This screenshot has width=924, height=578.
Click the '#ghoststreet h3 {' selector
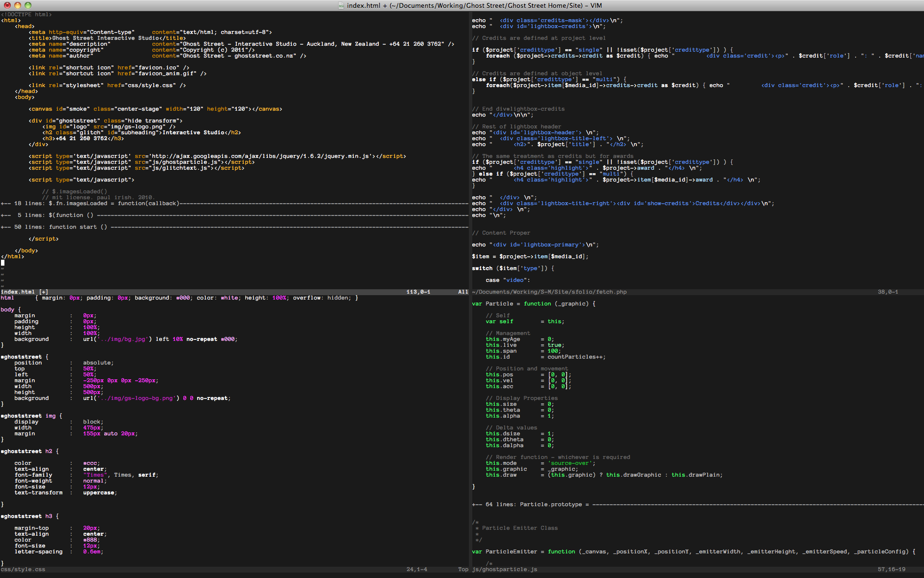click(30, 516)
